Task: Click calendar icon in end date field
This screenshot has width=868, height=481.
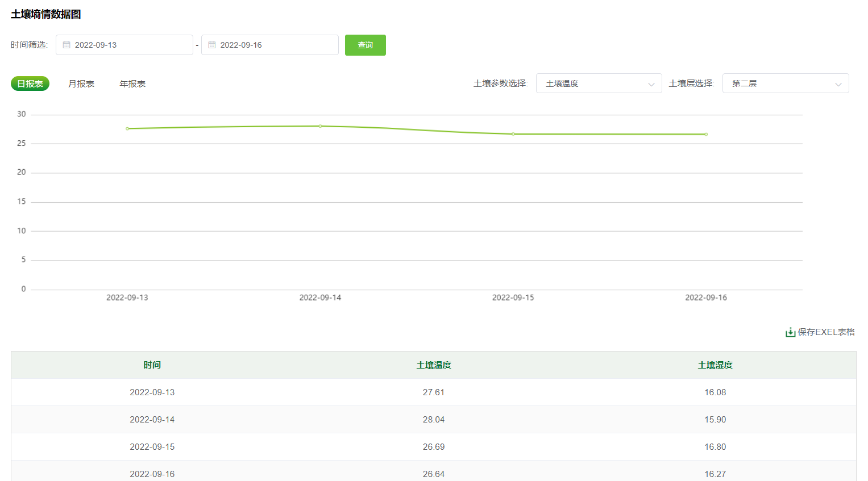Action: click(212, 45)
